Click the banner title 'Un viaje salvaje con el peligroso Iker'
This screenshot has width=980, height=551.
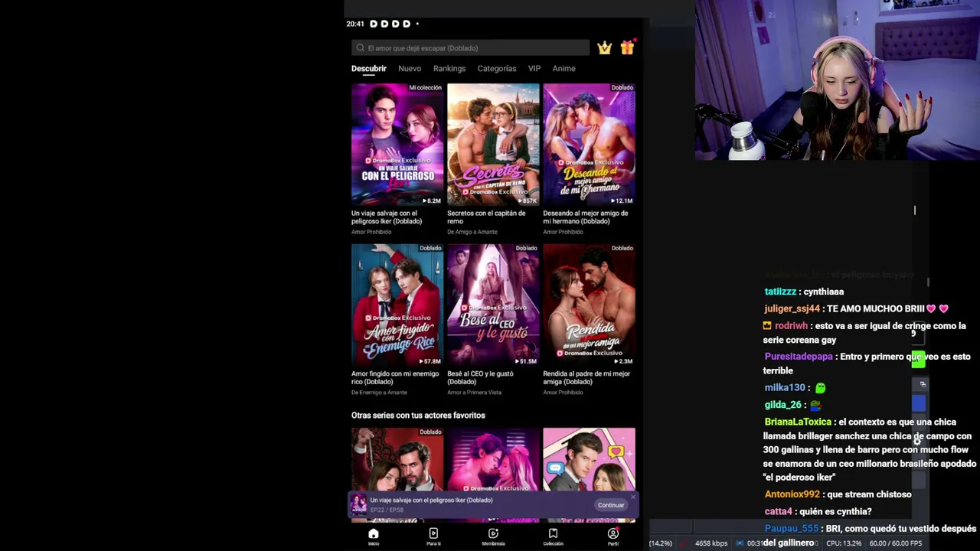click(x=431, y=500)
